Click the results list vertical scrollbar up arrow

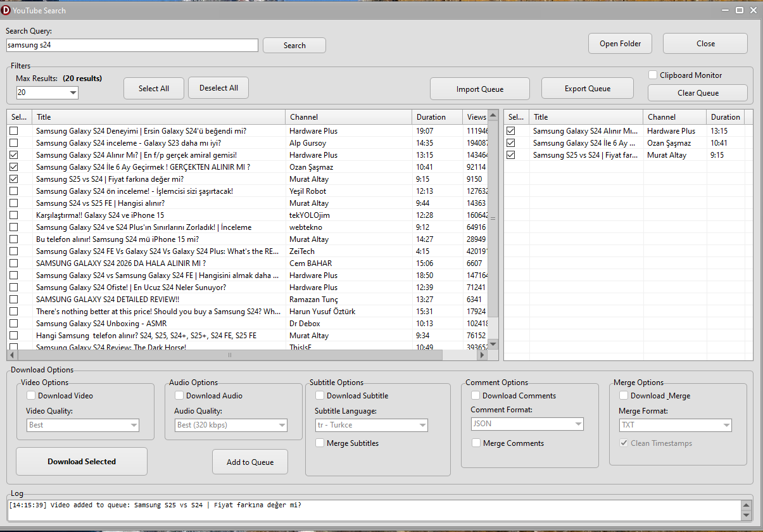(493, 116)
